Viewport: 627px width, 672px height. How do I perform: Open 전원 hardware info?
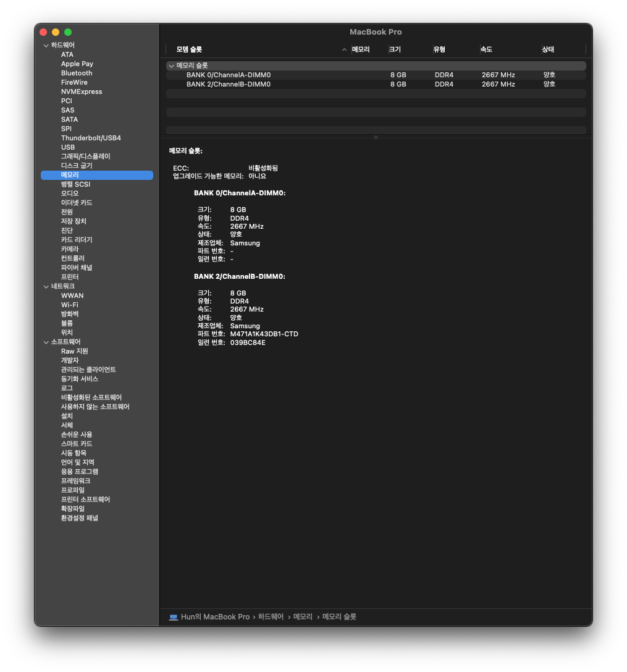[67, 212]
